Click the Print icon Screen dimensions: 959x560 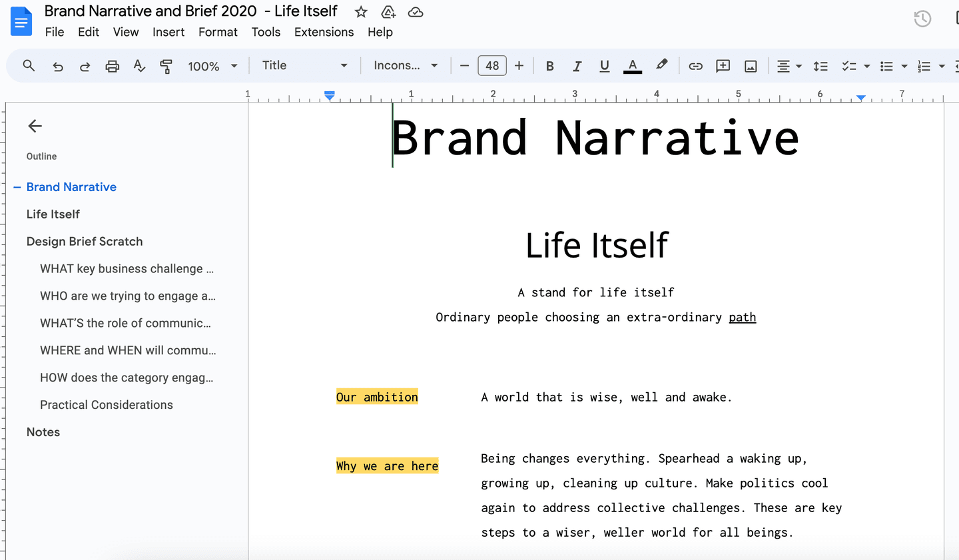click(112, 65)
